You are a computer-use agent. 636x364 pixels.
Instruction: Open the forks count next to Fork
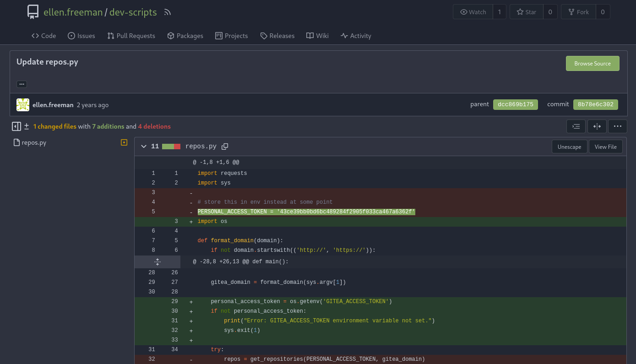coord(603,12)
